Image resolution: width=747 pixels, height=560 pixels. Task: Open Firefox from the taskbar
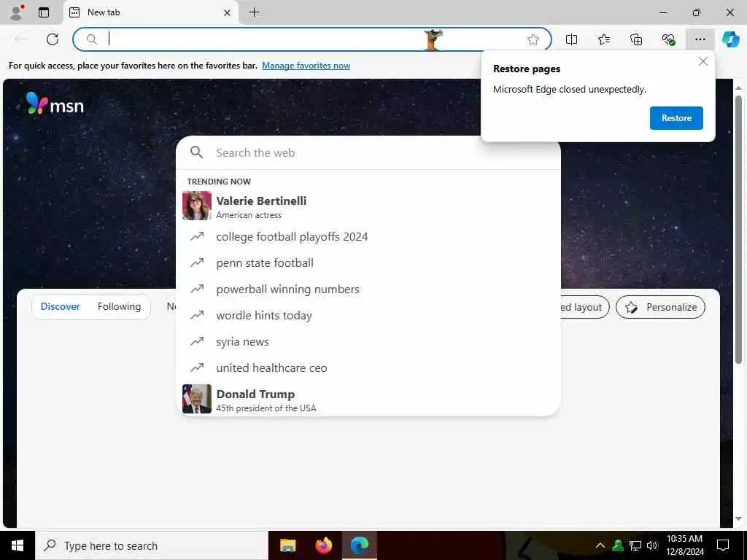click(x=324, y=545)
